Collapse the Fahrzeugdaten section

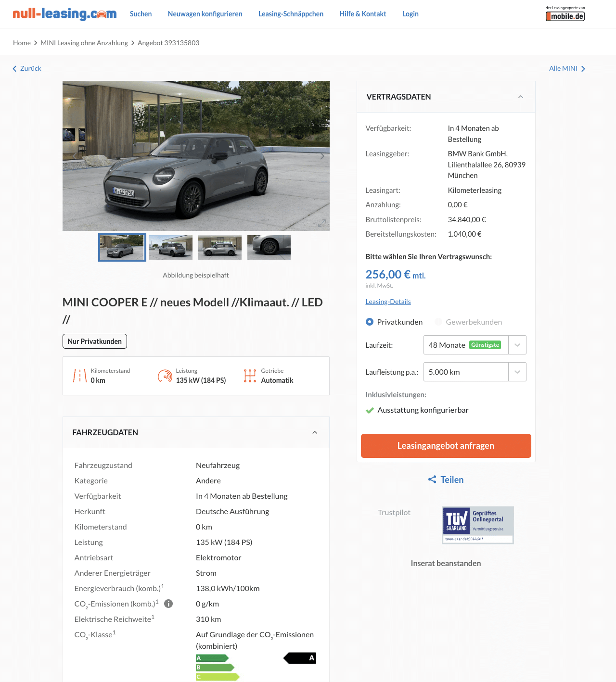315,432
